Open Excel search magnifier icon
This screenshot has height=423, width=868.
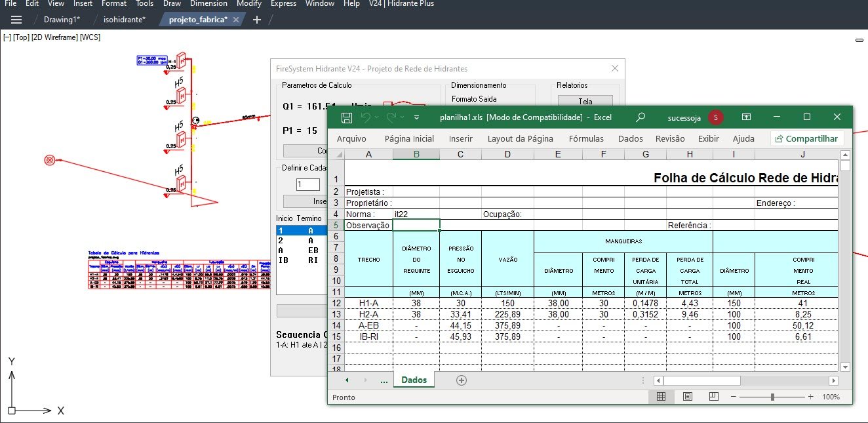point(641,117)
